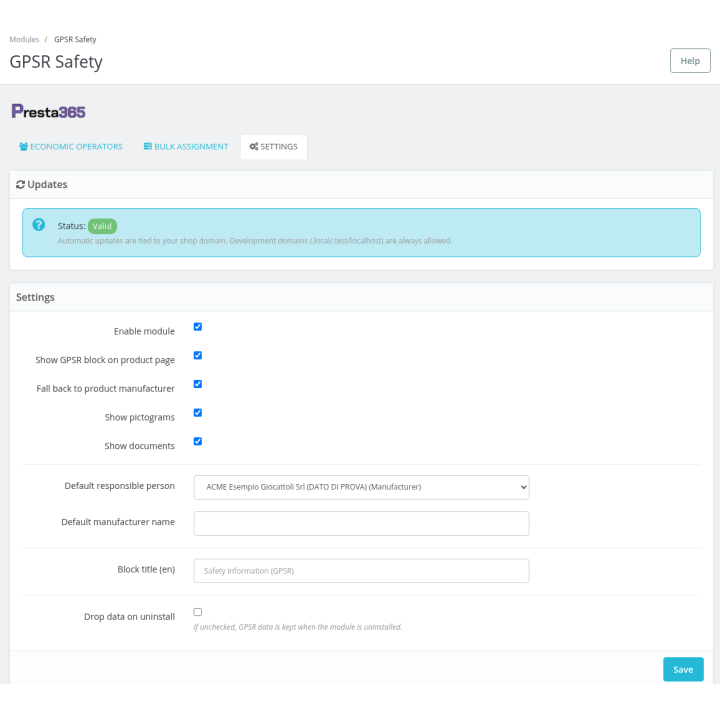Click the refresh icon beside Updates
720x720 pixels.
pyautogui.click(x=20, y=185)
